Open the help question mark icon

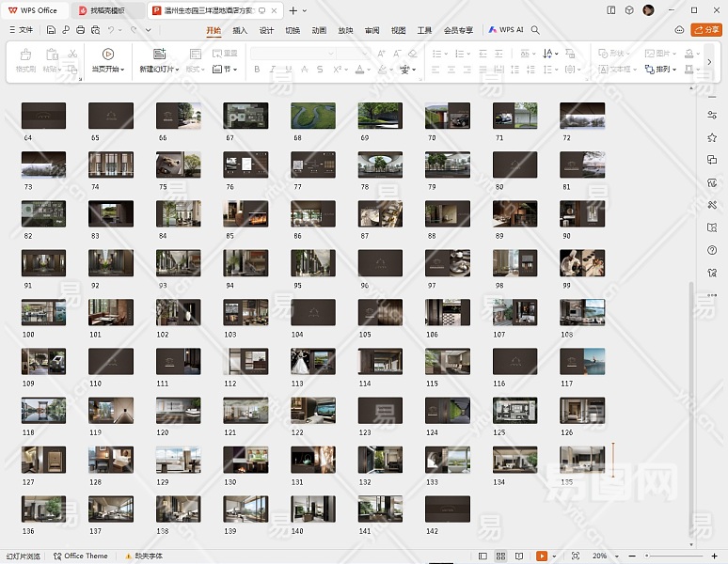click(712, 250)
